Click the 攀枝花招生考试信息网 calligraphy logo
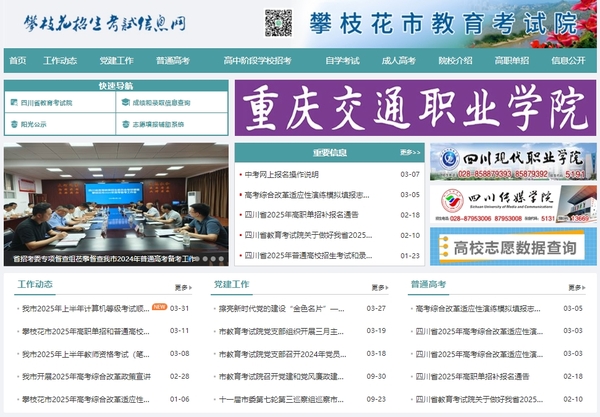Image resolution: width=600 pixels, height=417 pixels. tap(104, 23)
